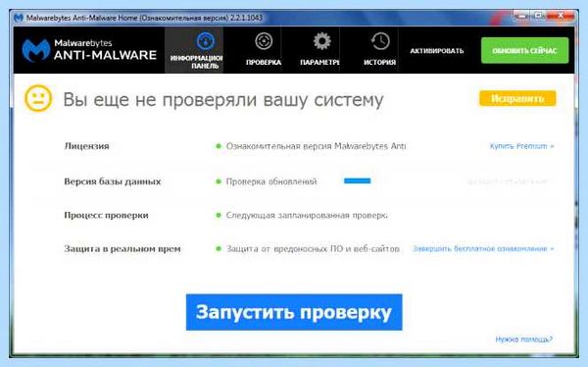Click Завершить бесплатное ознакомление link
This screenshot has width=588, height=367.
(x=483, y=248)
